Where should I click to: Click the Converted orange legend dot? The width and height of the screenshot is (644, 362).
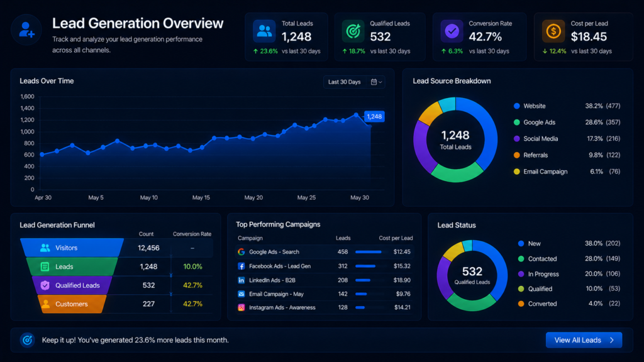coord(521,304)
